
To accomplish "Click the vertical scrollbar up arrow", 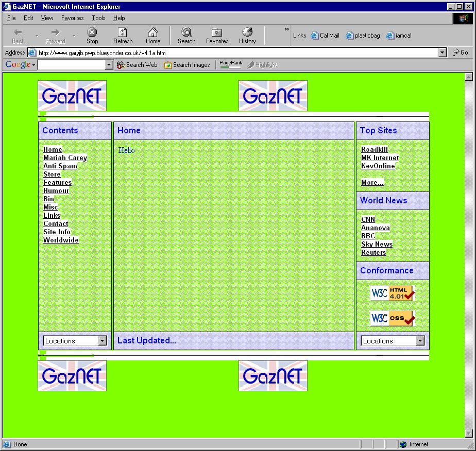I will click(x=469, y=76).
